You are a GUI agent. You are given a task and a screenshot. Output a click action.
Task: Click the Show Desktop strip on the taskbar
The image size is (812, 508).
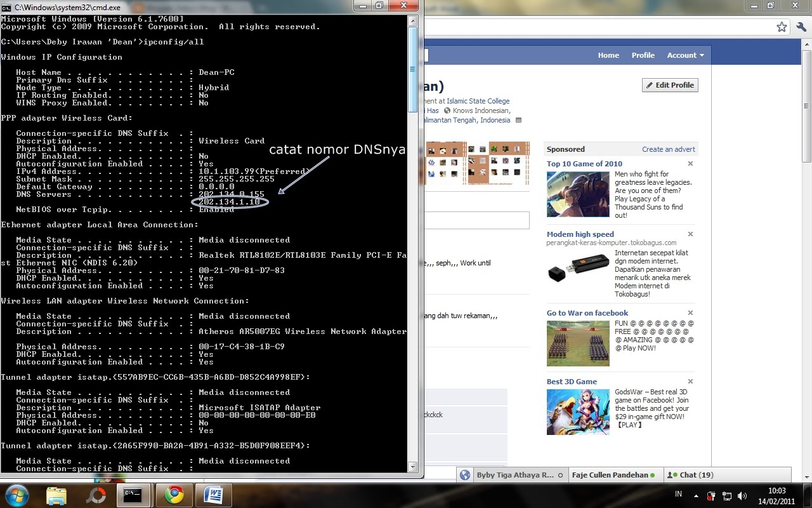[807, 495]
